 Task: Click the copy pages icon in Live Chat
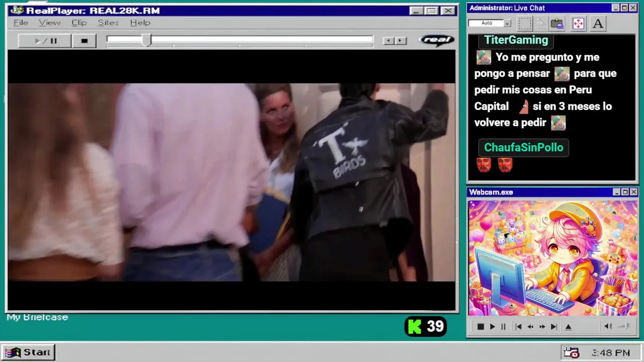click(541, 24)
